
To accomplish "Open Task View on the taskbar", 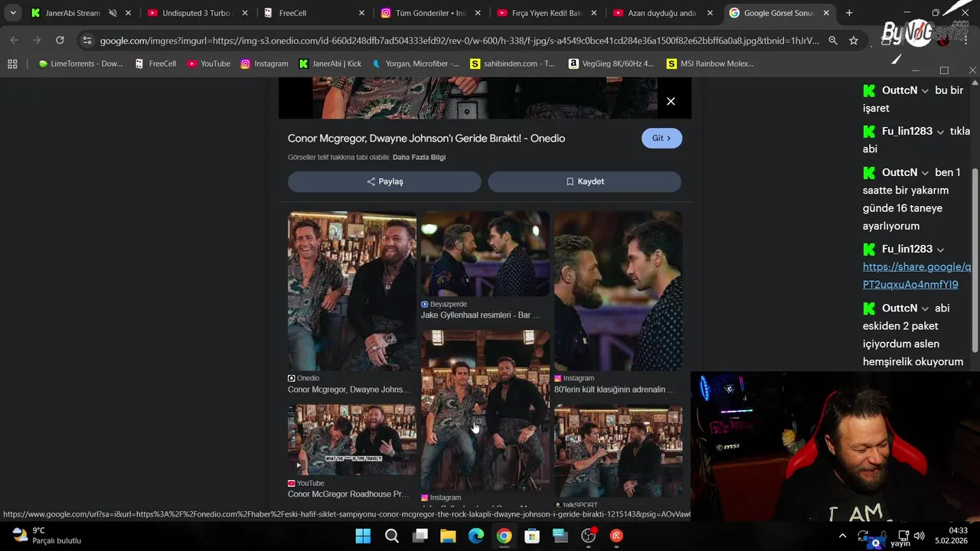I will (420, 536).
